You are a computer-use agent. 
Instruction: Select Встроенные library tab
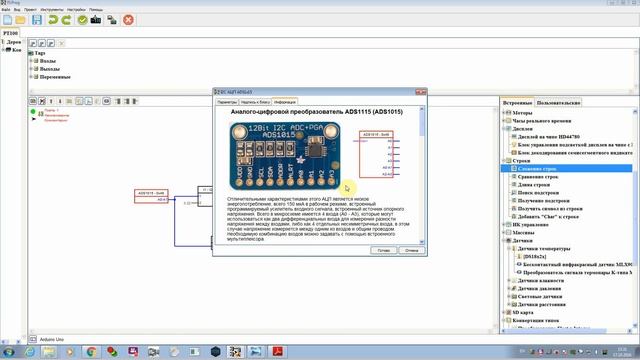518,103
